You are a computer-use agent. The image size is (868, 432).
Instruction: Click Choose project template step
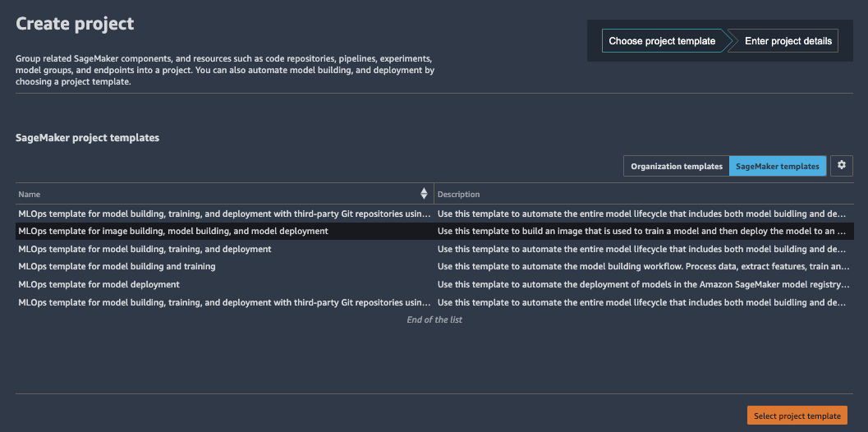coord(661,41)
